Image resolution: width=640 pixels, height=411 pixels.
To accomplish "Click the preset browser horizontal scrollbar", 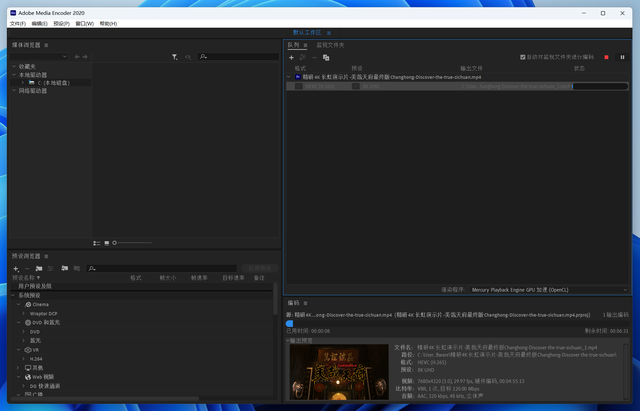I will coord(104,398).
